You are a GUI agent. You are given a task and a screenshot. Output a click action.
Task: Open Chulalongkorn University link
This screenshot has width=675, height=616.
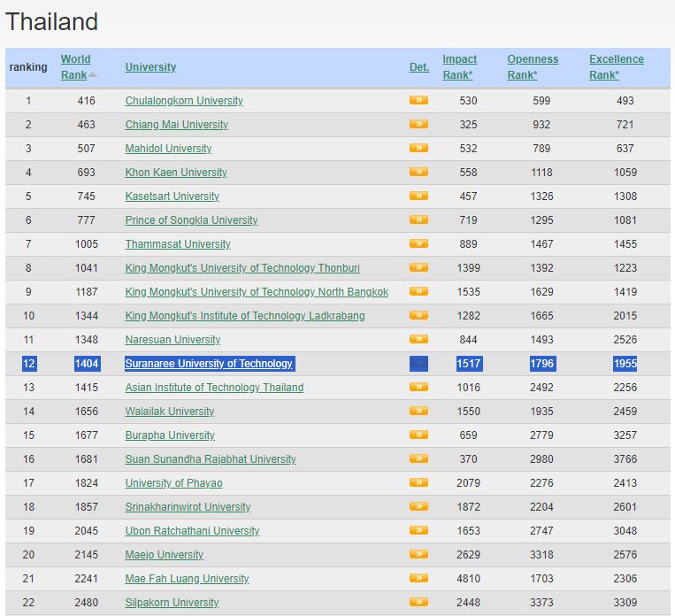pyautogui.click(x=184, y=101)
